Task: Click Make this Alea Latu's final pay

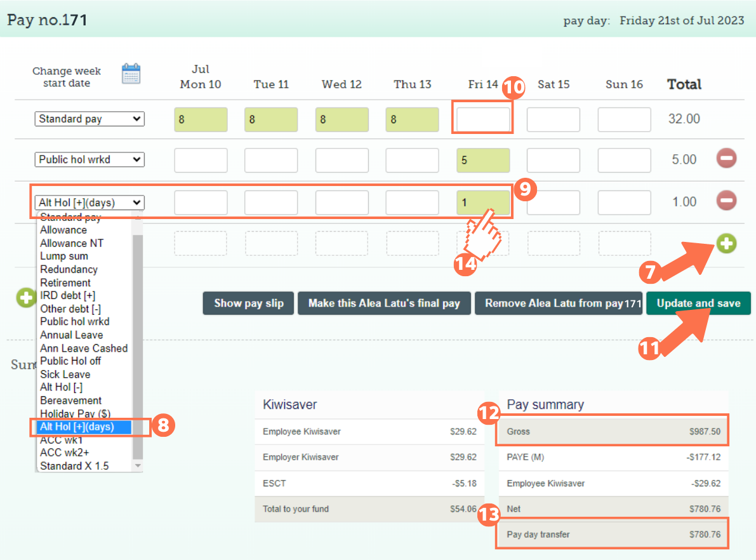Action: (x=384, y=303)
